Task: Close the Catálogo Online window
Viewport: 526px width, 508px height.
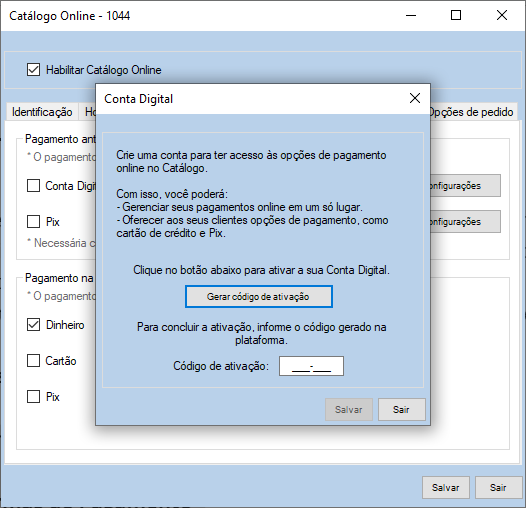Action: (502, 15)
